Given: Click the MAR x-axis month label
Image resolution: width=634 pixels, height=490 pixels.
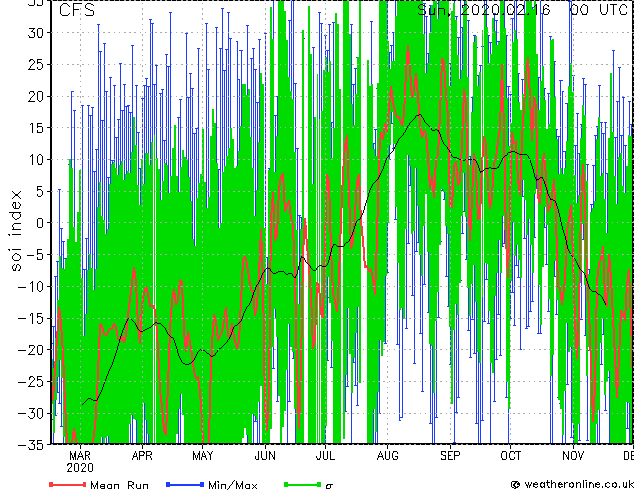Looking at the screenshot, I should (x=80, y=456).
